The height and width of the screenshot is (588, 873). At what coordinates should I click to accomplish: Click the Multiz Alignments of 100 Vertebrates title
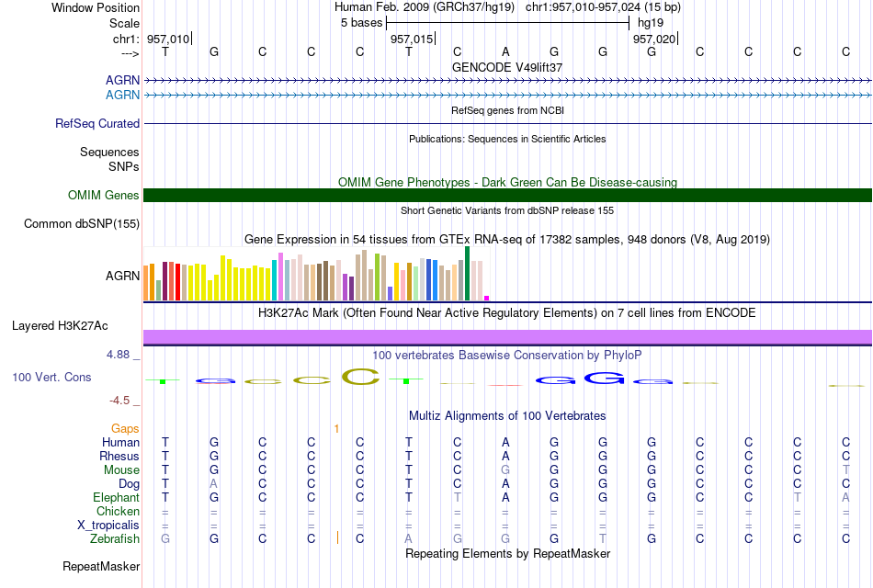click(507, 416)
